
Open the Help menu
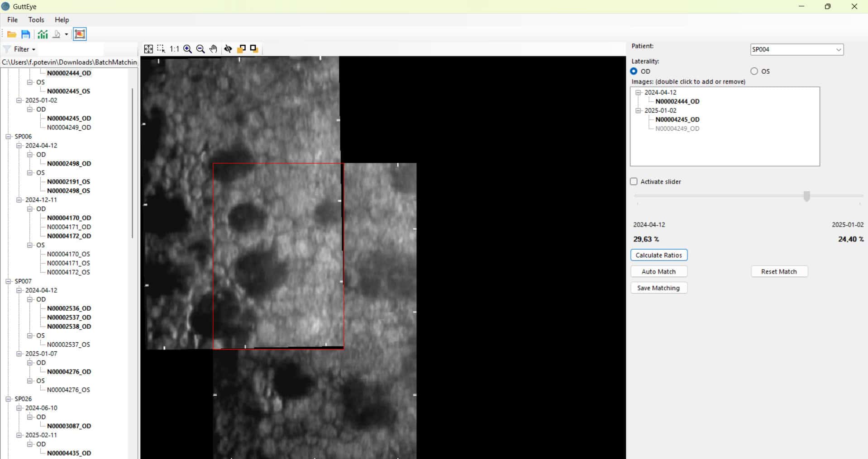[x=62, y=20]
